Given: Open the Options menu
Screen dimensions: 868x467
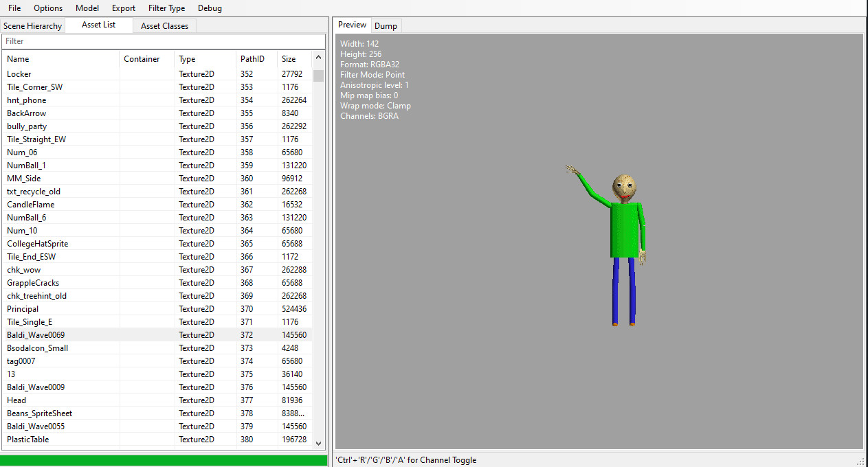Looking at the screenshot, I should (x=48, y=8).
